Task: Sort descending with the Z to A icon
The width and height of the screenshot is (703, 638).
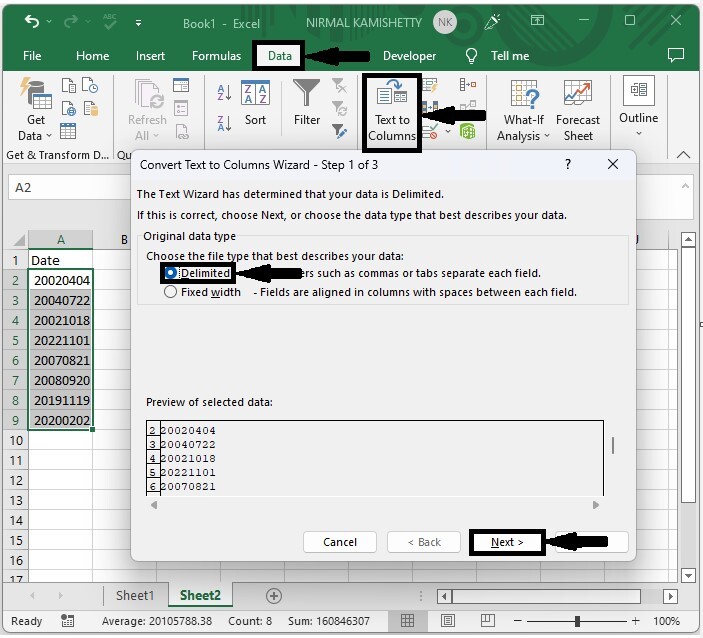Action: [x=224, y=123]
